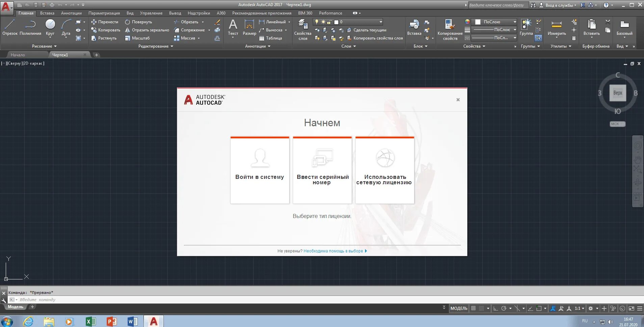Switch to the Управление tab
The width and height of the screenshot is (644, 327).
(x=151, y=13)
